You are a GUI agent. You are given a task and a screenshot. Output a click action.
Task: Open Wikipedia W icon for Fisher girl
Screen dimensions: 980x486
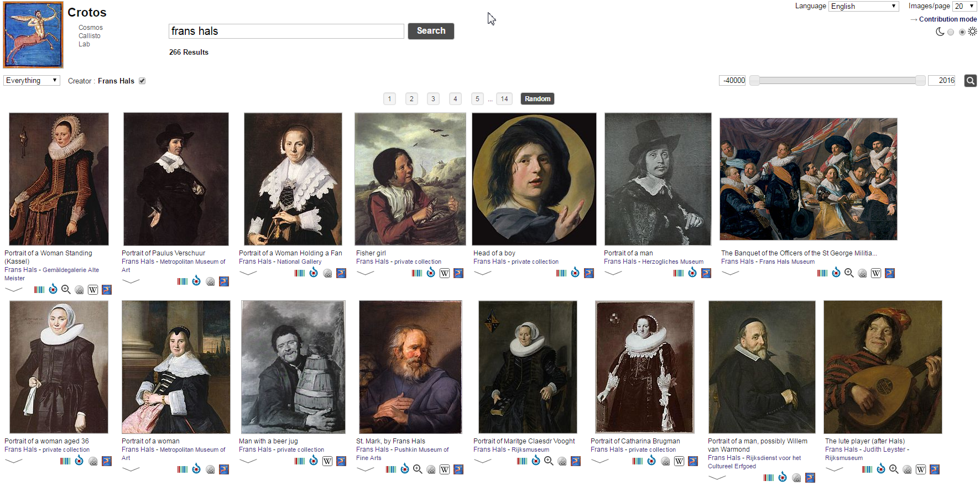point(445,273)
